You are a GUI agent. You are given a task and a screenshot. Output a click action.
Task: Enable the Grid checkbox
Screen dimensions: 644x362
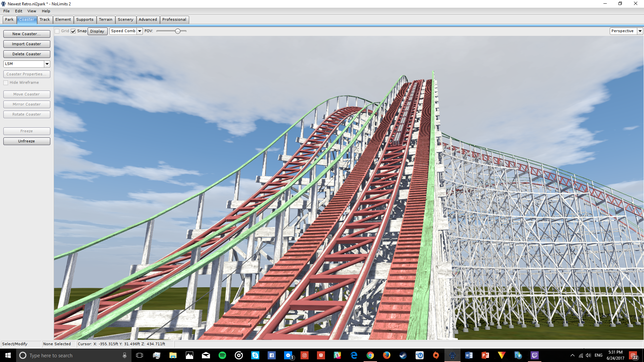57,31
